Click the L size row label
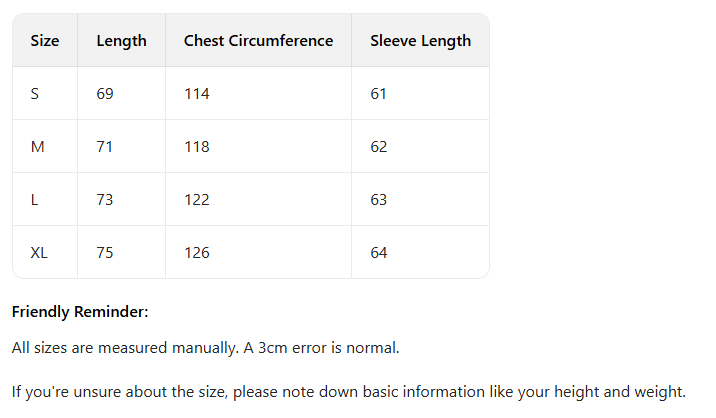Screen dimensions: 716x418 [35, 200]
